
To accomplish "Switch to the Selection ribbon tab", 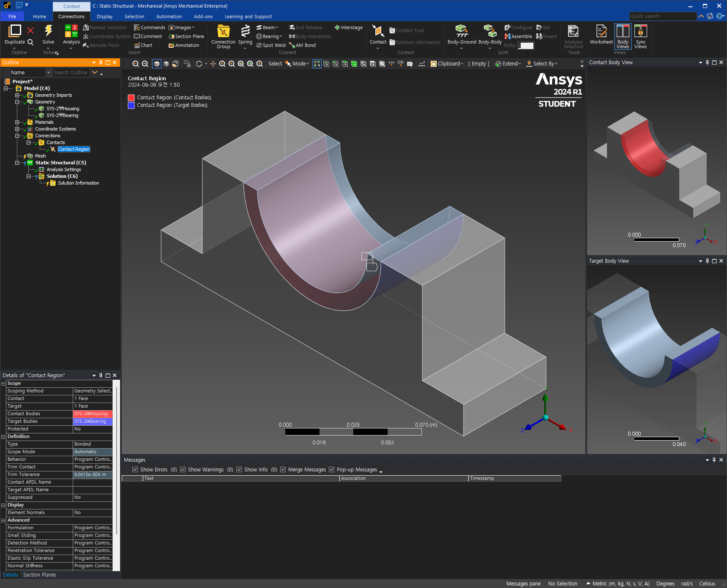I will point(134,16).
